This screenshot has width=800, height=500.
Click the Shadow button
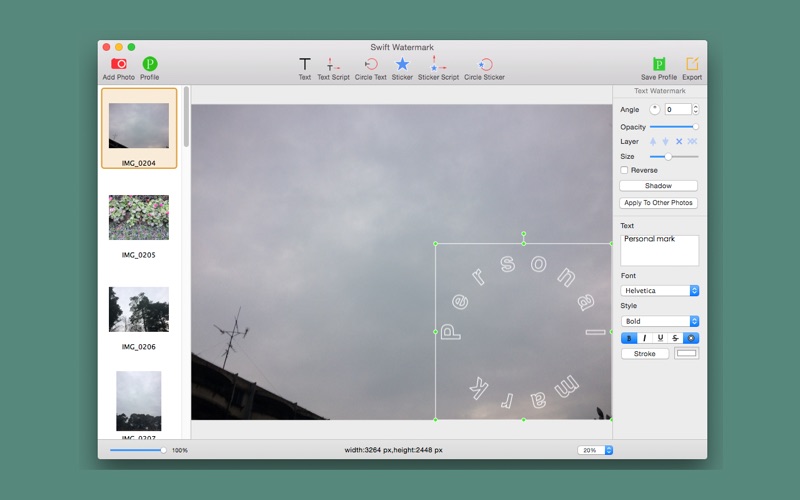click(x=658, y=186)
